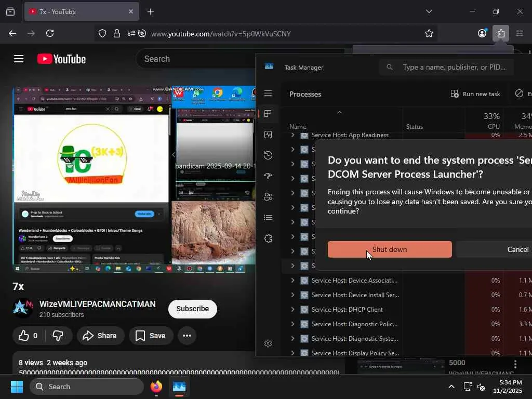Viewport: 532px width, 399px height.
Task: Open Services page puzzle icon
Action: [268, 238]
